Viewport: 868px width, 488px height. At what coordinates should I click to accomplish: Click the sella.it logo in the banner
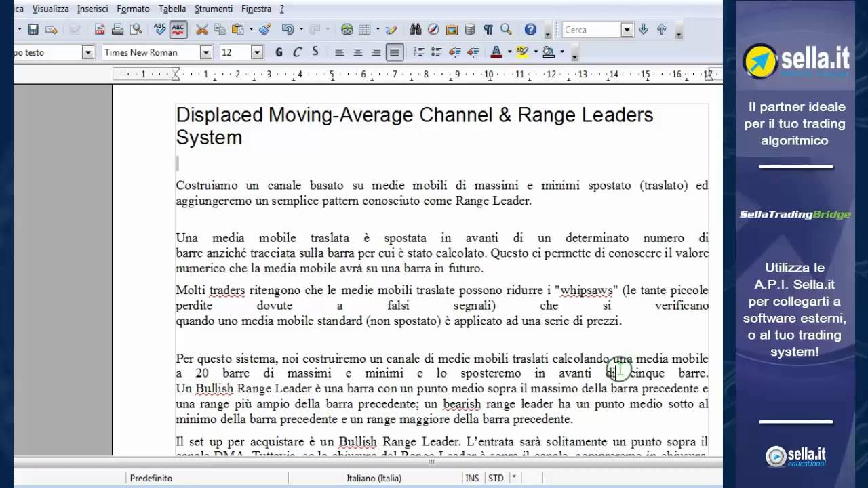[795, 61]
